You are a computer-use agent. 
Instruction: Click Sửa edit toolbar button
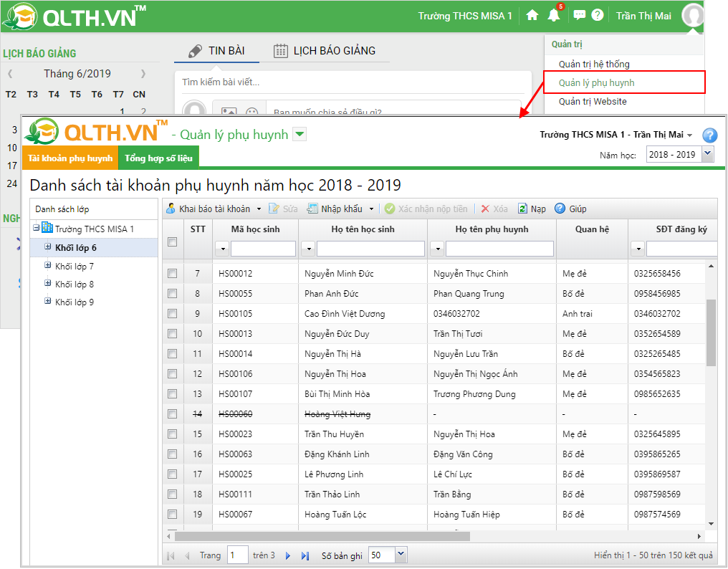[284, 209]
